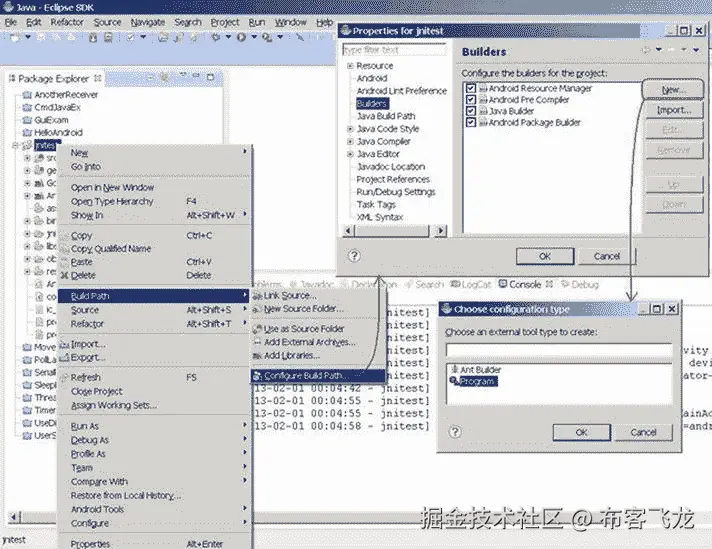712x549 pixels.
Task: Click the help icon in Properties dialog
Action: 354,256
